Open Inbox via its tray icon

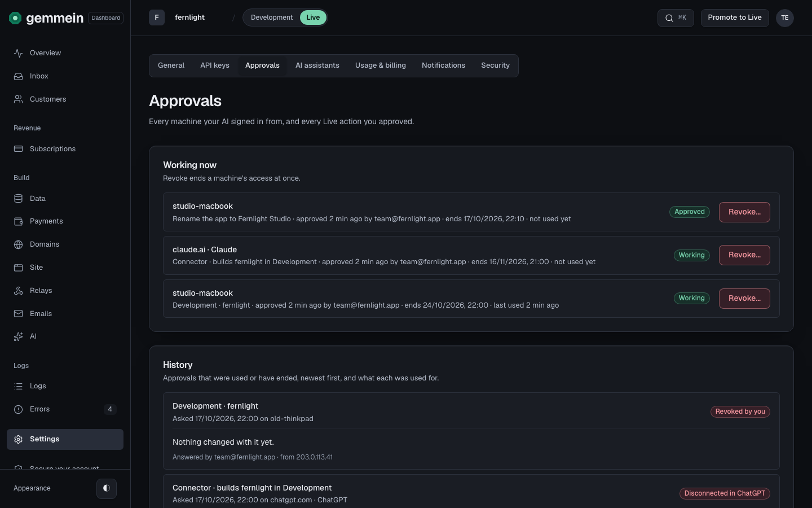(x=19, y=76)
